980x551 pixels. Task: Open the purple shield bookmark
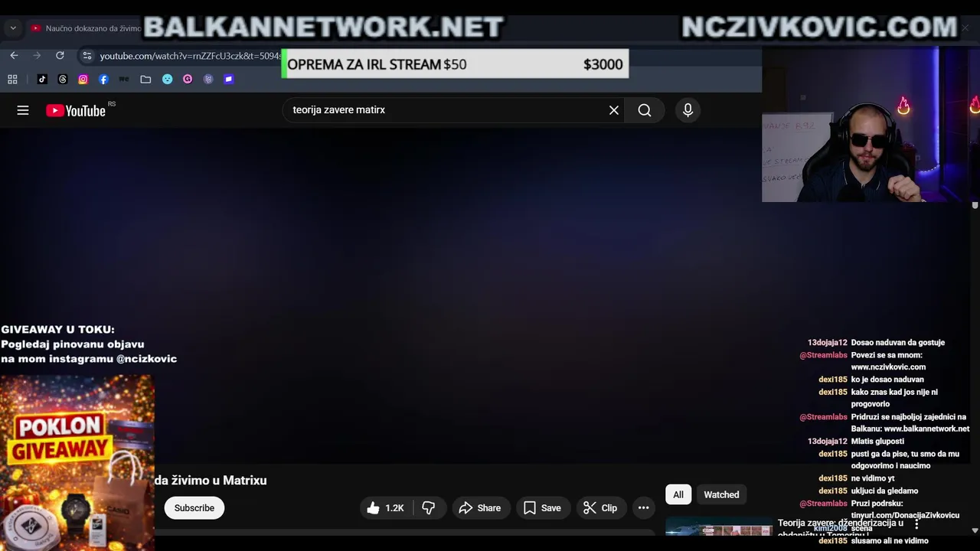pyautogui.click(x=208, y=79)
